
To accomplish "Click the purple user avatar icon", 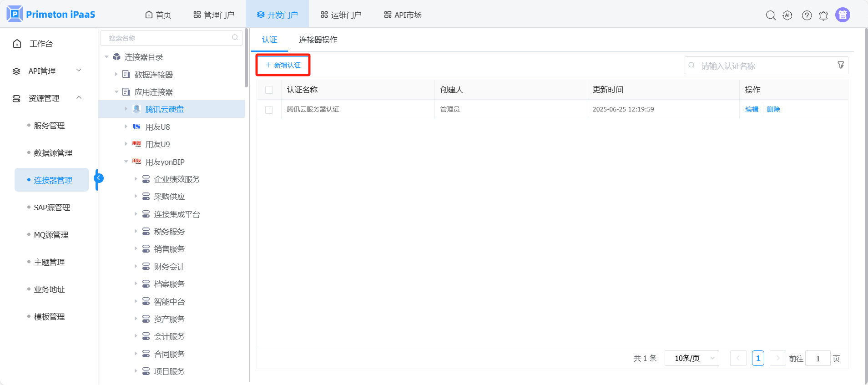I will click(x=843, y=15).
